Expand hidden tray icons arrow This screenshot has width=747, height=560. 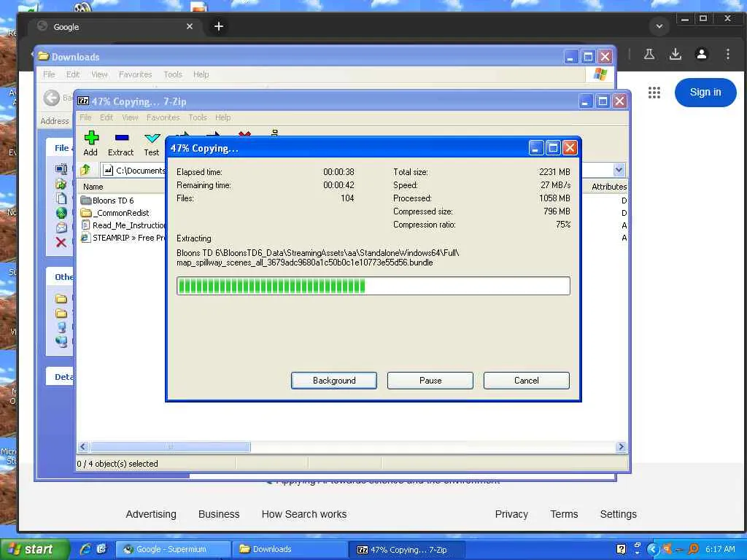pos(653,549)
